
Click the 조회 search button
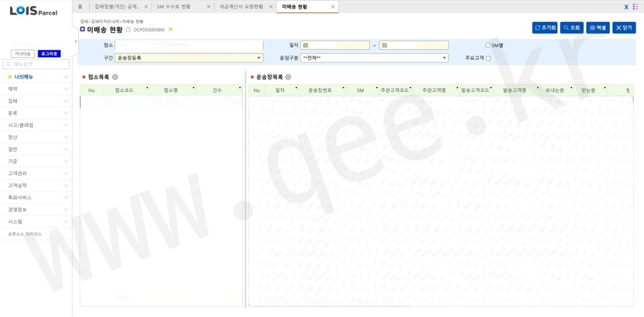point(572,28)
